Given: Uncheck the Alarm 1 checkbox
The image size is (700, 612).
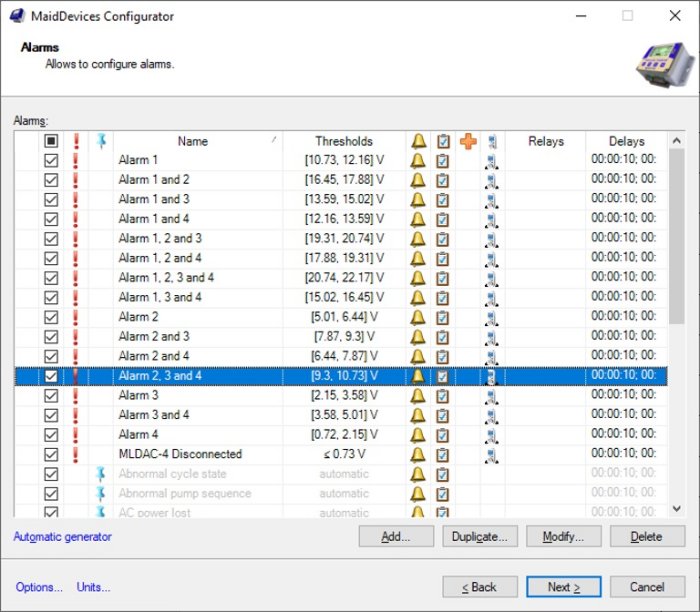Looking at the screenshot, I should (51, 160).
